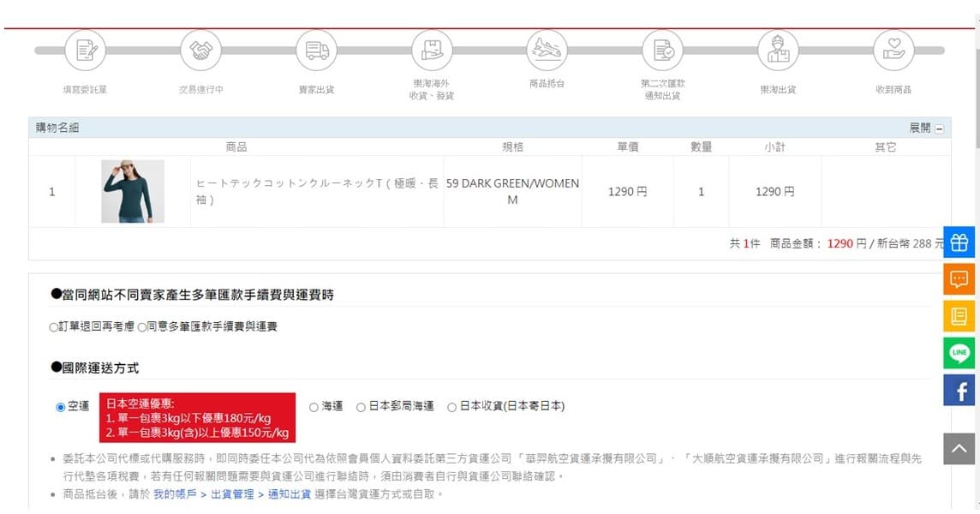
Task: Click the back-to-top arrow button
Action: click(959, 448)
